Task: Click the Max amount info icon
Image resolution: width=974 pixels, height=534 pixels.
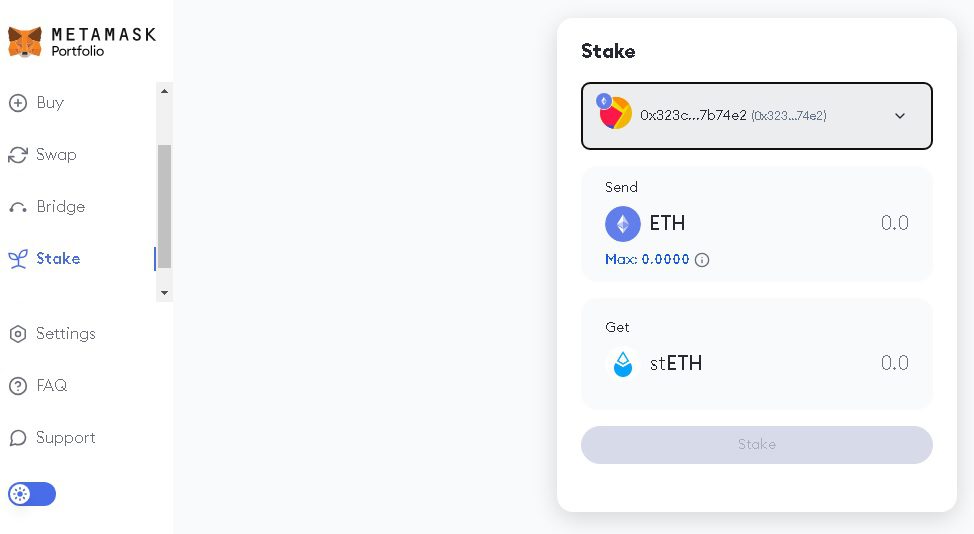Action: pyautogui.click(x=702, y=260)
